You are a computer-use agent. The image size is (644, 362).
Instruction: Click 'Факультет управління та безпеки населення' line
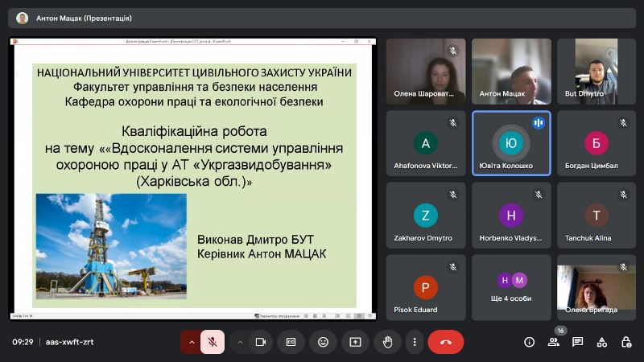click(195, 87)
